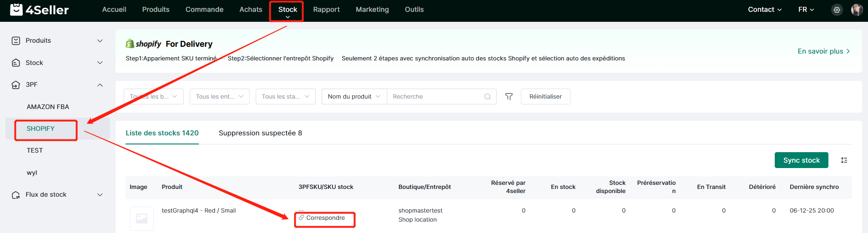Click the Produits sidebar icon

(x=16, y=40)
